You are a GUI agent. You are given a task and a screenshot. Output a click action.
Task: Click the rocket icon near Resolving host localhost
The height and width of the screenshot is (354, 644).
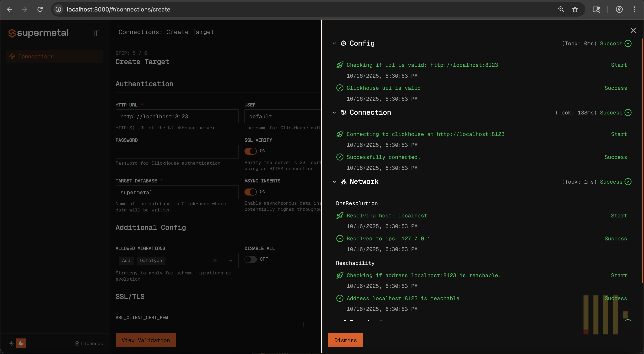point(340,215)
